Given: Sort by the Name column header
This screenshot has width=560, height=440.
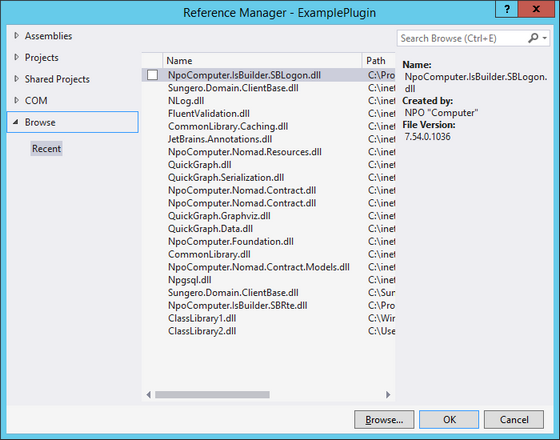Looking at the screenshot, I should (x=262, y=61).
